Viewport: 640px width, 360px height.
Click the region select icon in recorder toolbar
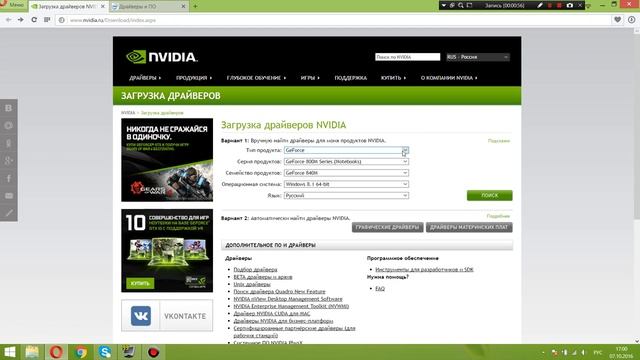469,5
